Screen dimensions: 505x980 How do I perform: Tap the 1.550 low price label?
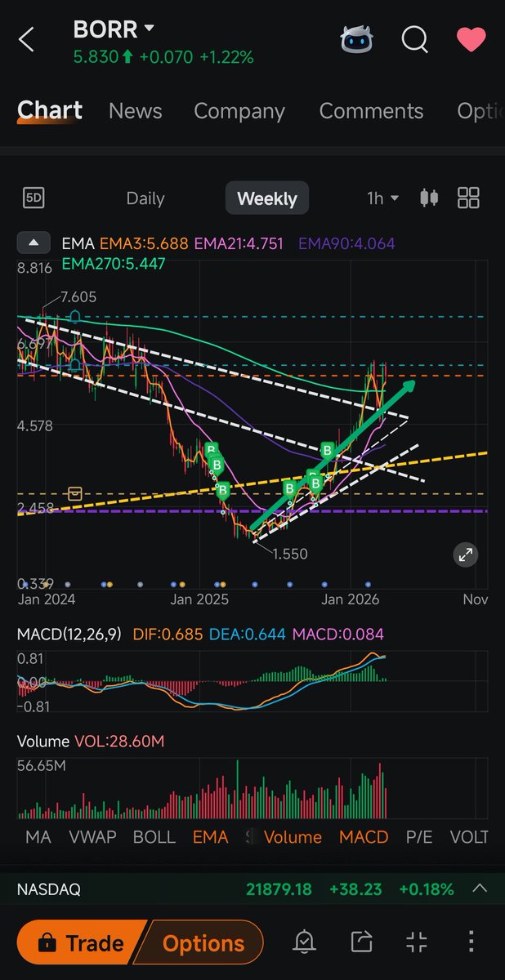click(x=289, y=554)
